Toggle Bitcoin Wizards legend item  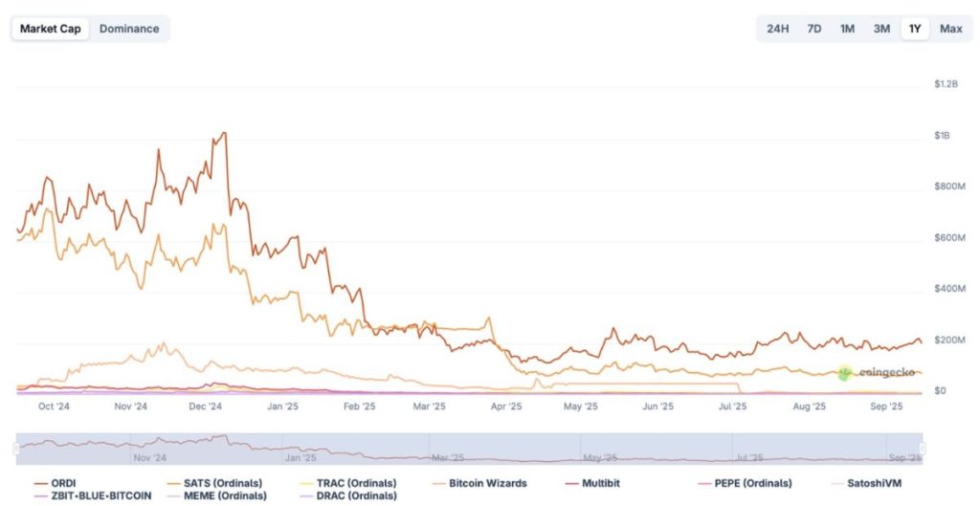[x=479, y=483]
